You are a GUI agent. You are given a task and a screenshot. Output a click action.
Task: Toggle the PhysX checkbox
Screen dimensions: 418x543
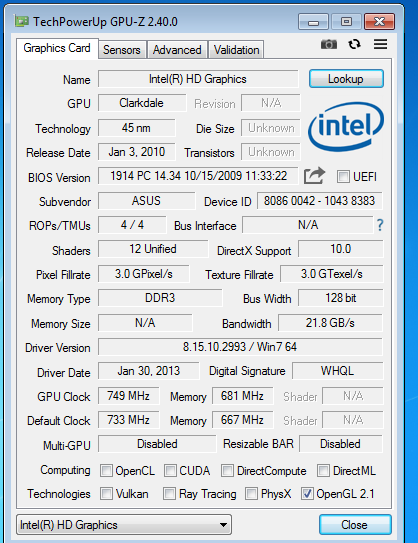point(251,493)
